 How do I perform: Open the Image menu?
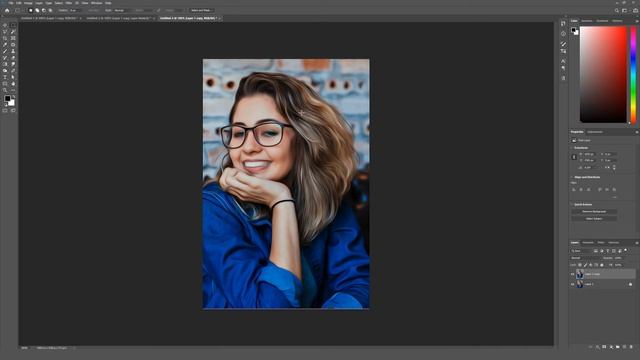[x=28, y=3]
